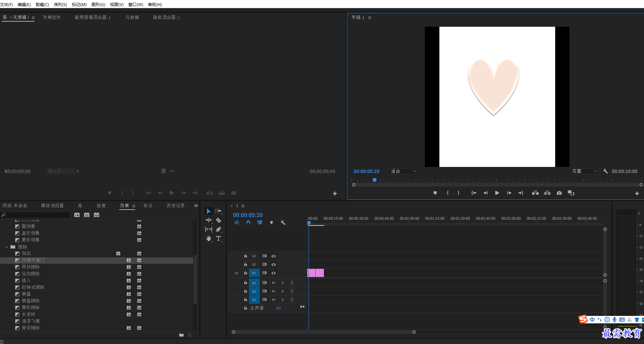644x344 pixels.
Task: Toggle insert sequence as nest option
Action: tap(237, 222)
